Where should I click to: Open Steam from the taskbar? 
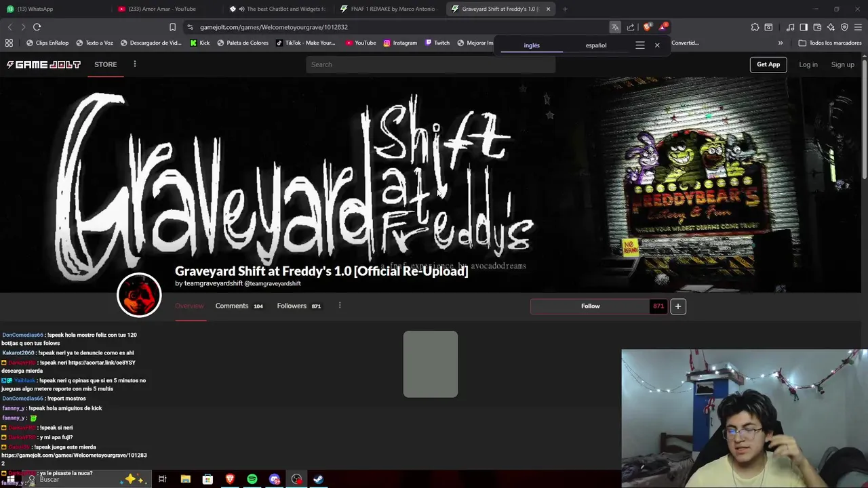tap(318, 479)
